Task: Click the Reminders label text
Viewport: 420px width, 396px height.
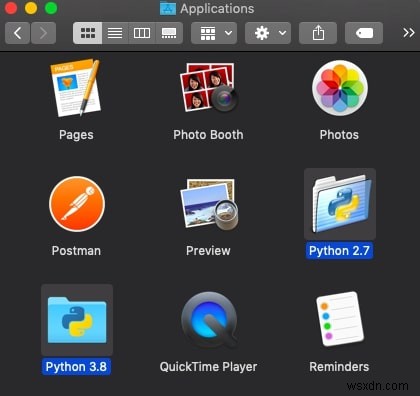Action: click(x=339, y=367)
